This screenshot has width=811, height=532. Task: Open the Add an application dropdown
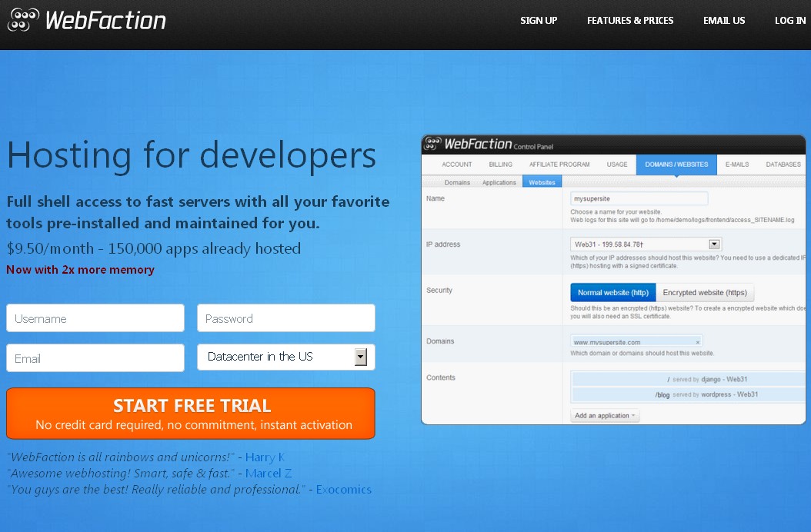[x=605, y=416]
